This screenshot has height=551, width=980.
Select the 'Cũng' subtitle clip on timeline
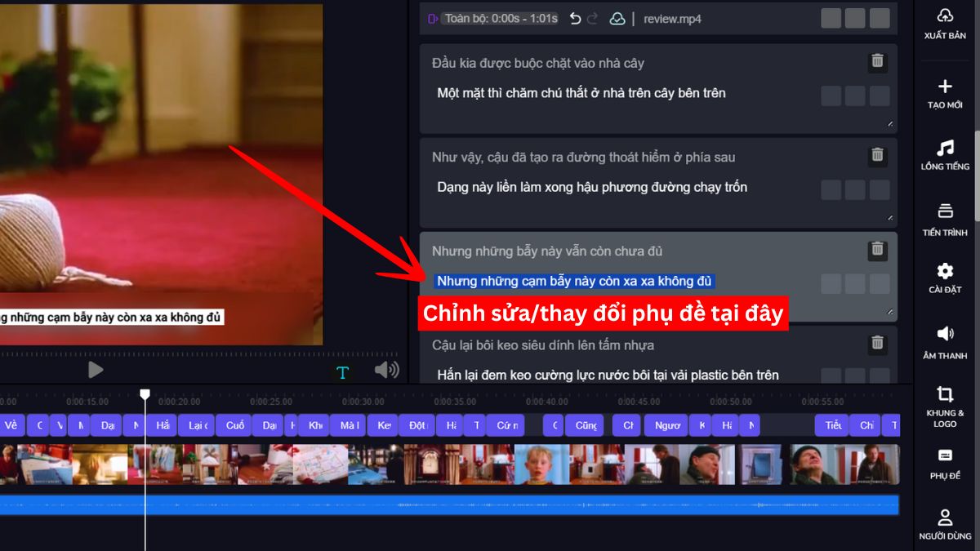(586, 425)
